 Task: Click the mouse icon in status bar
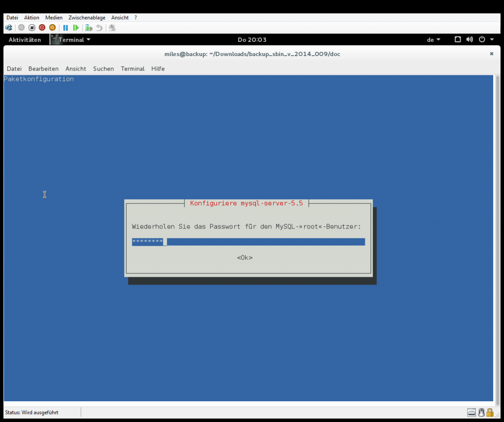coord(481,412)
